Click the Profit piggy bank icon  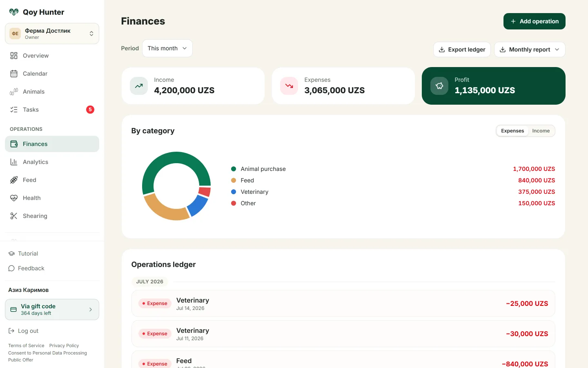pos(439,86)
